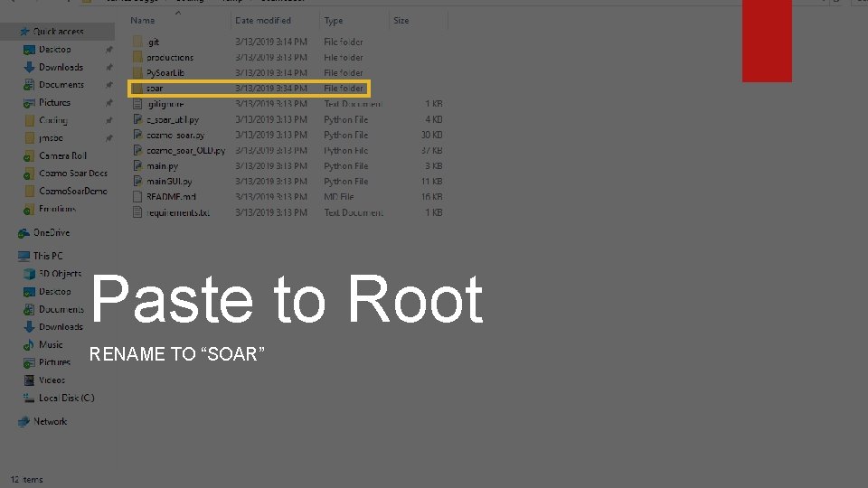Open Coding folder in sidebar
This screenshot has width=868, height=488.
(52, 120)
